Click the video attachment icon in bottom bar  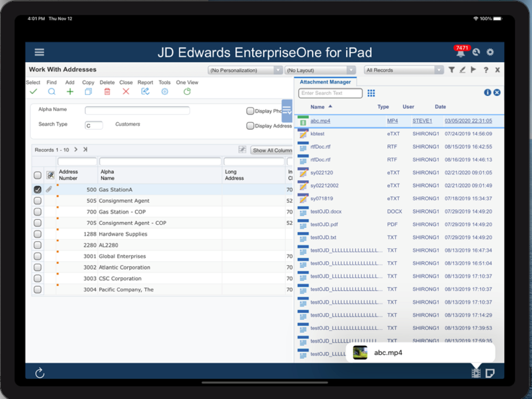476,373
